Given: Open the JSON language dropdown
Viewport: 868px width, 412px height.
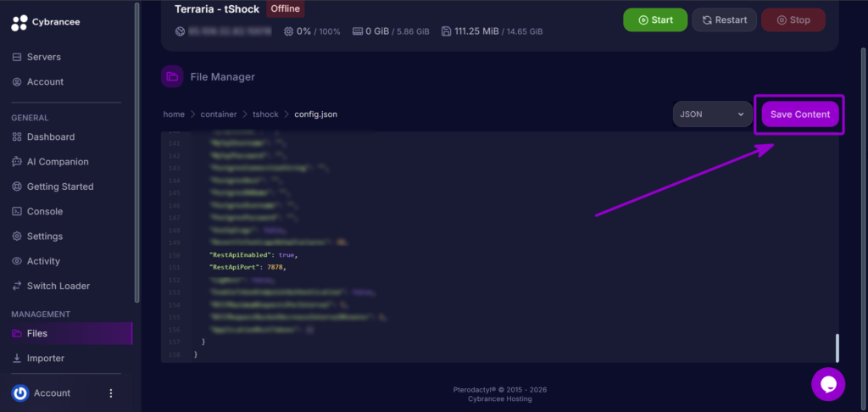Looking at the screenshot, I should [x=712, y=114].
